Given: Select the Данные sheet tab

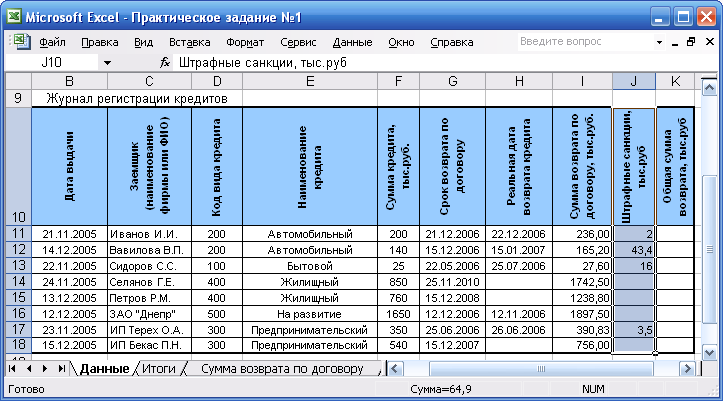Looking at the screenshot, I should [x=104, y=369].
